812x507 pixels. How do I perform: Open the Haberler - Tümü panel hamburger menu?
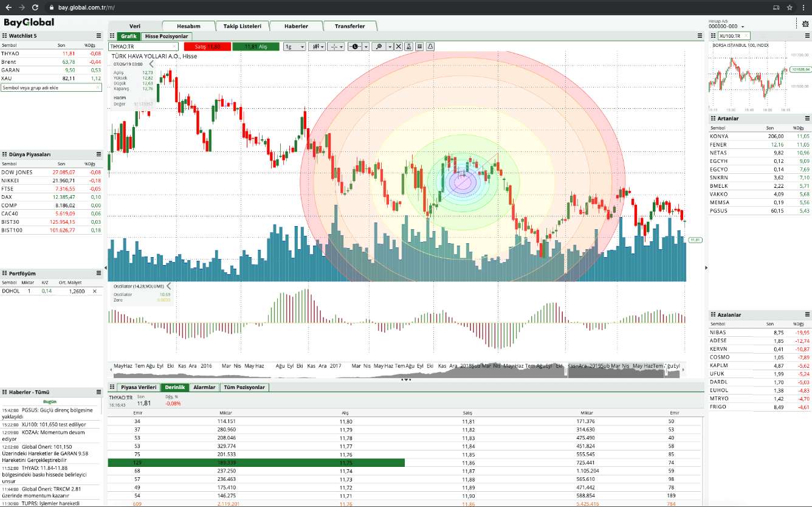pyautogui.click(x=98, y=392)
